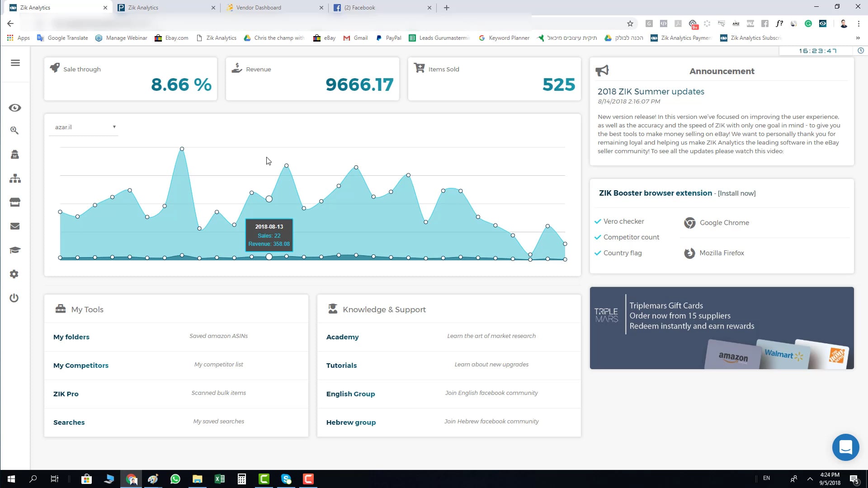Bookmark this page with the star icon
868x488 pixels.
tap(630, 23)
